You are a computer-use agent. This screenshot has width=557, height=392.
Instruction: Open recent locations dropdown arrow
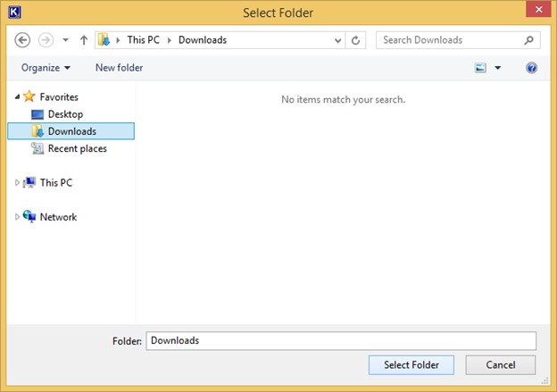(x=65, y=40)
